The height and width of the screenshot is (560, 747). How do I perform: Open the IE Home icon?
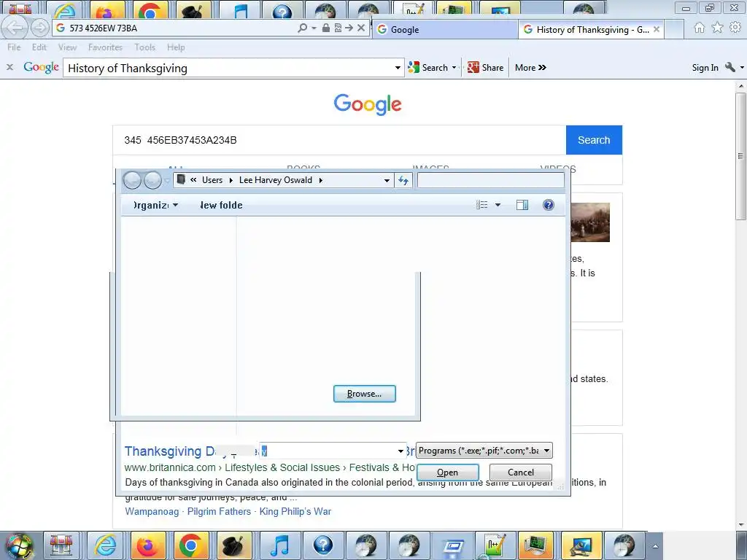click(x=700, y=28)
